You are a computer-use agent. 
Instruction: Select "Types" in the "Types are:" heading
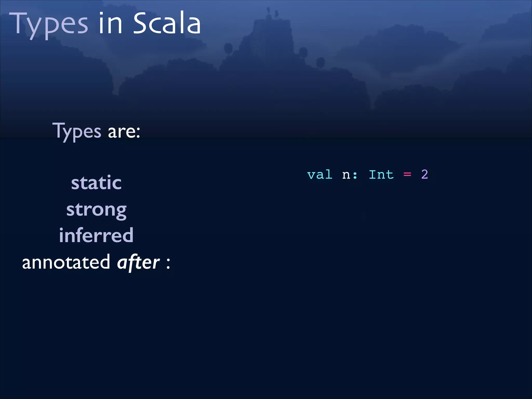point(77,131)
